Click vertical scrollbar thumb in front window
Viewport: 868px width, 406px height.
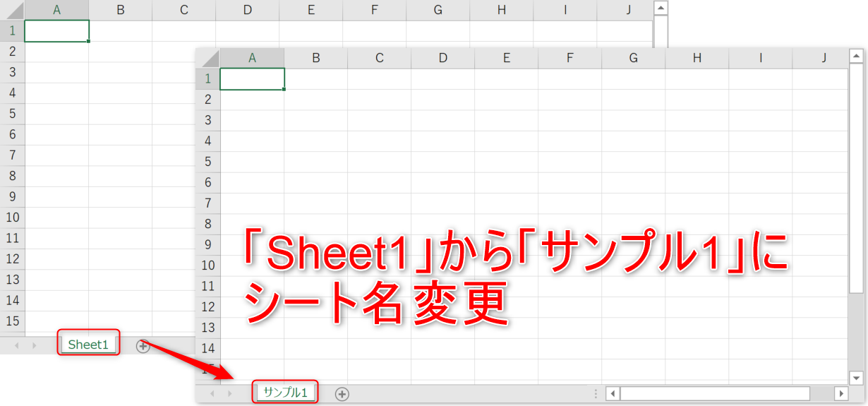(856, 179)
